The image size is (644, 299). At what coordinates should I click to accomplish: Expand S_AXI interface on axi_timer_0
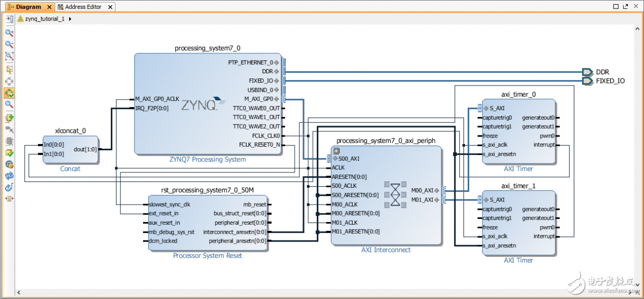click(486, 108)
